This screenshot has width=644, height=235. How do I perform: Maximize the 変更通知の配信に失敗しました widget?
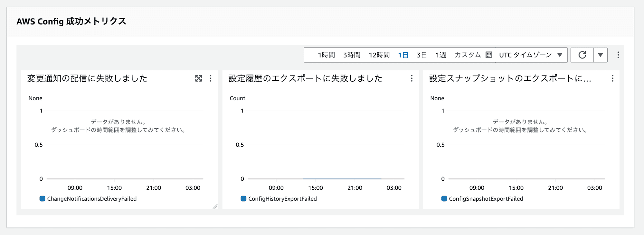[x=199, y=78]
